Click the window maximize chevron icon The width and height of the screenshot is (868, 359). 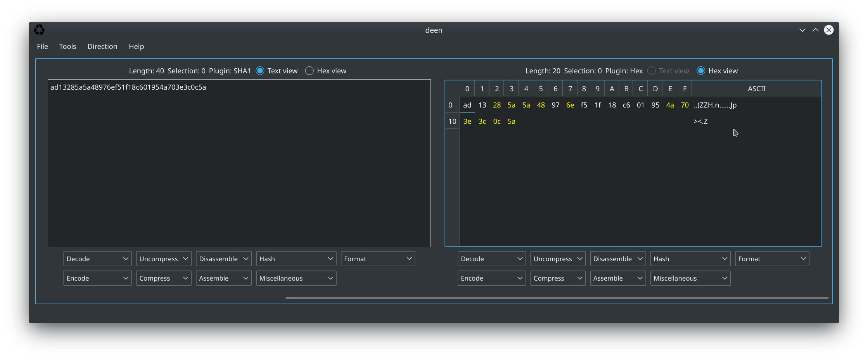click(815, 30)
